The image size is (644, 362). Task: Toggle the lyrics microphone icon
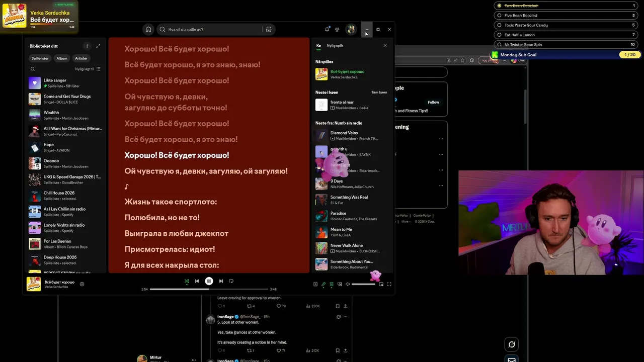(x=324, y=284)
